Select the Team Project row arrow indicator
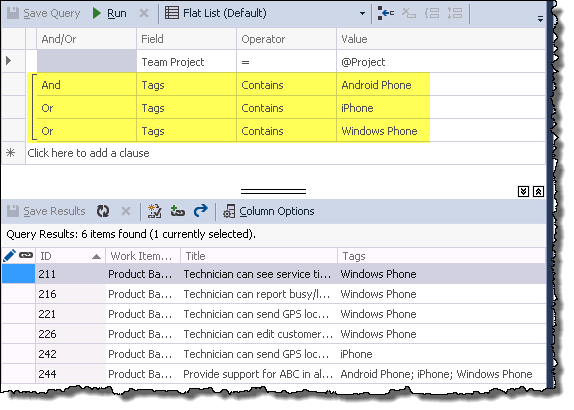The image size is (574, 410). [8, 61]
